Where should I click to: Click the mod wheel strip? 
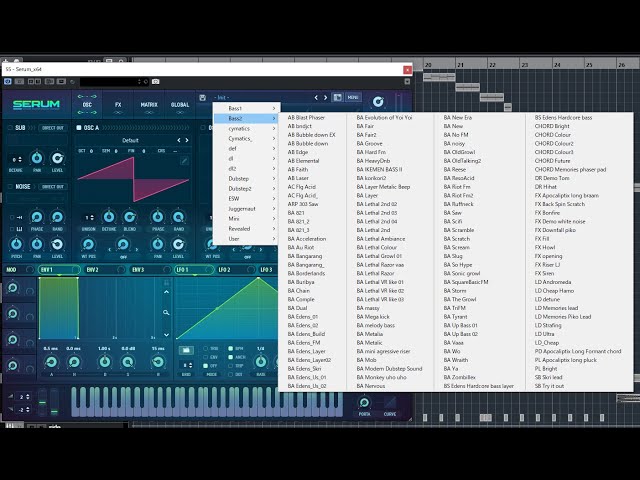coord(54,402)
